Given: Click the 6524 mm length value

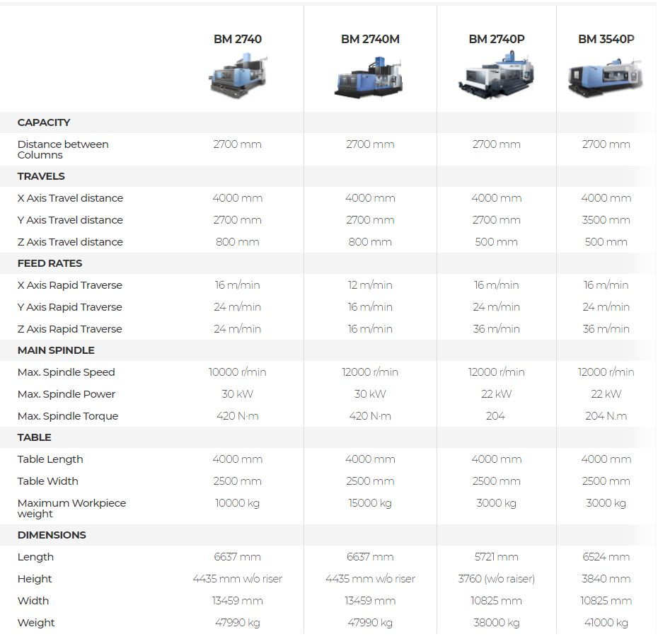Looking at the screenshot, I should (x=606, y=557).
